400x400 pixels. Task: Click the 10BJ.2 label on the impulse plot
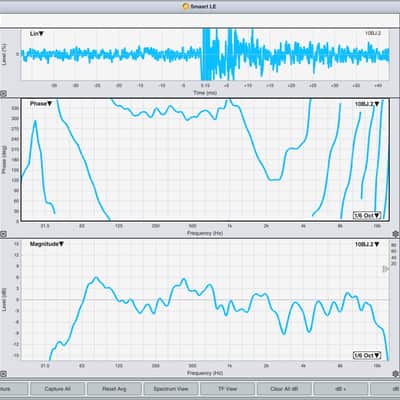[373, 33]
